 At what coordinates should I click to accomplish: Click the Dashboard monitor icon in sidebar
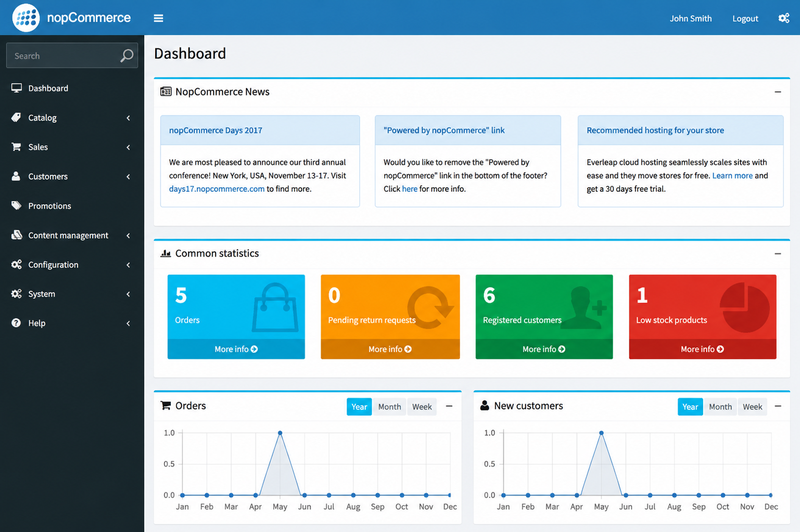(16, 88)
